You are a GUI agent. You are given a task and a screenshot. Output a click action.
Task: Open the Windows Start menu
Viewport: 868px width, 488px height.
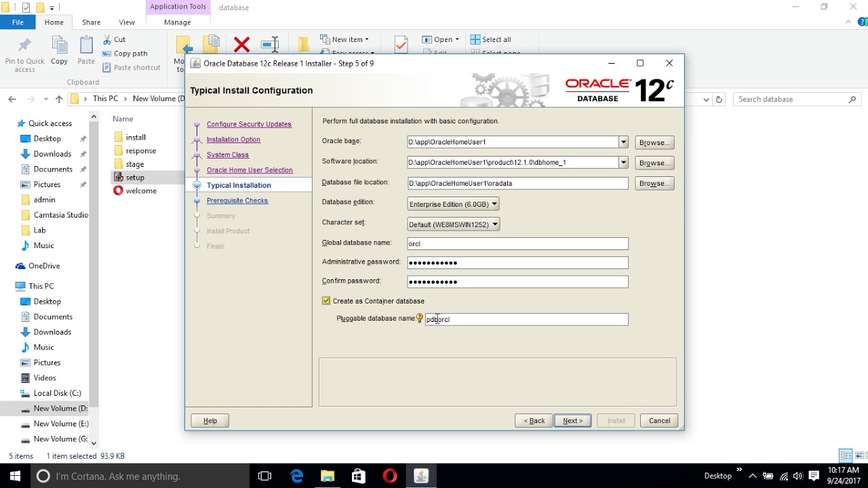(x=15, y=476)
